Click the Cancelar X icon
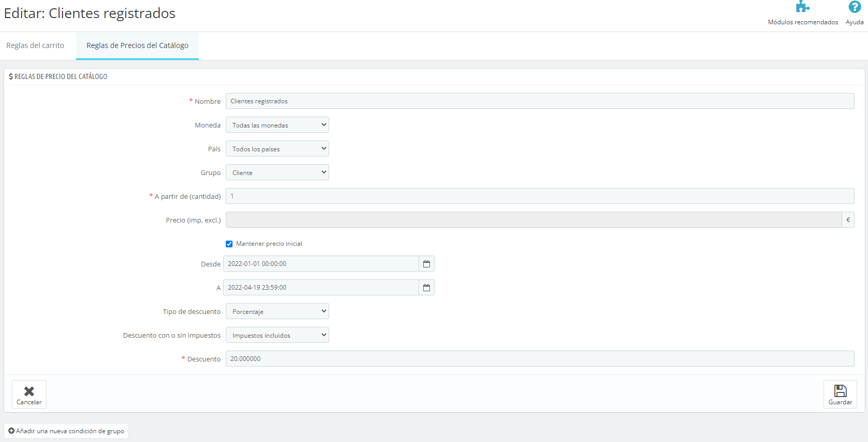Image resolution: width=868 pixels, height=442 pixels. [x=29, y=391]
